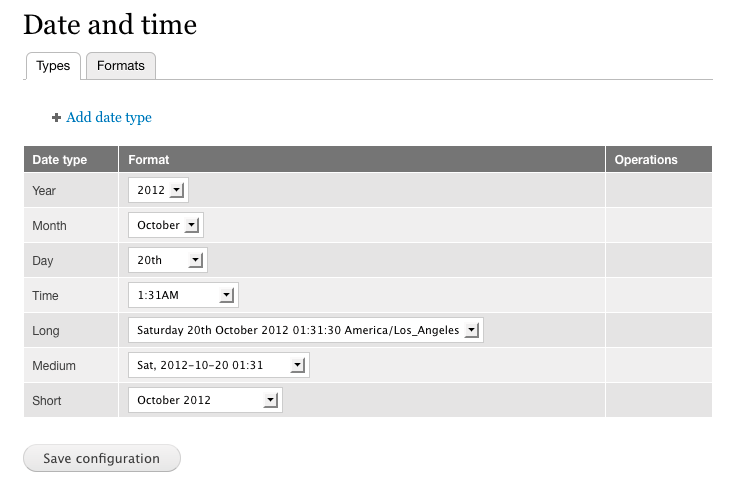
Task: Click the arrow on the Day select box
Action: pos(196,260)
